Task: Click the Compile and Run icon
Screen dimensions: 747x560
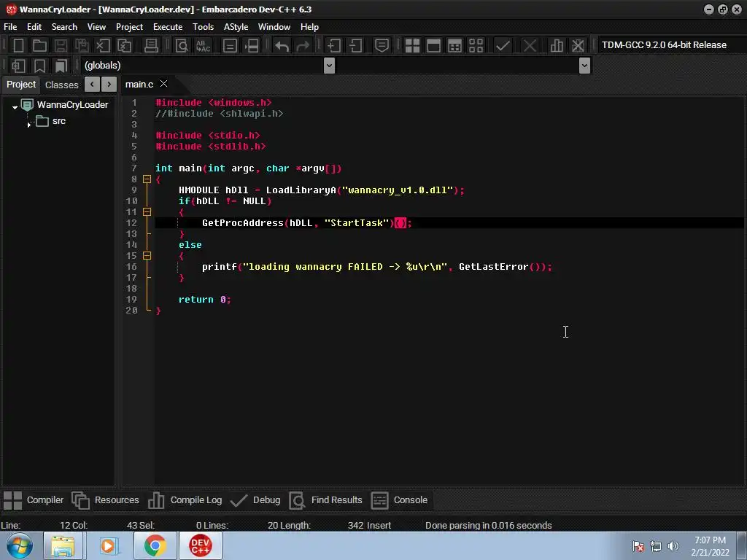Action: coord(455,46)
